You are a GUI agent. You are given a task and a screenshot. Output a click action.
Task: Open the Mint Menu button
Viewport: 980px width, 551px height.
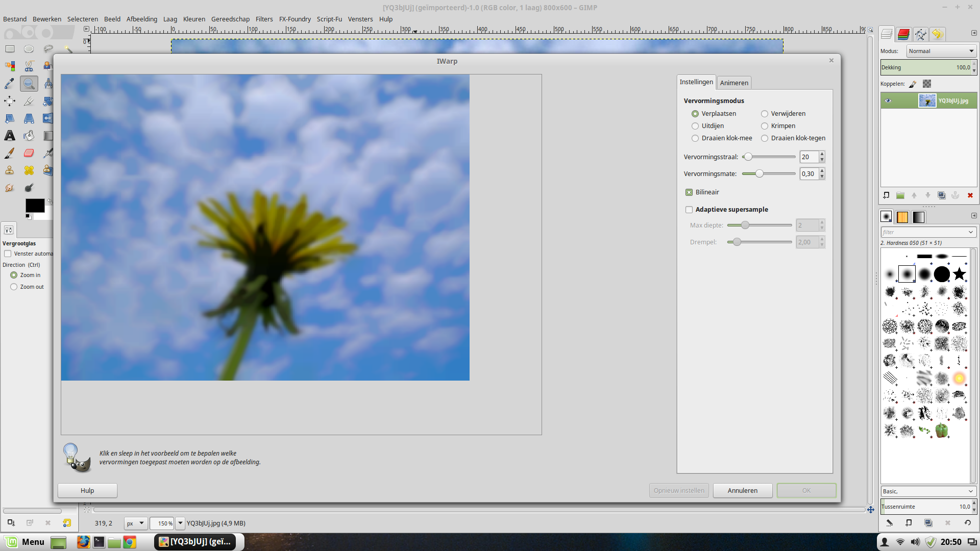[x=25, y=542]
